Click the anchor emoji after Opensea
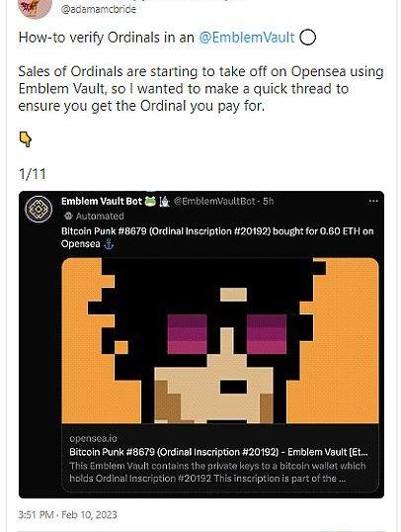The height and width of the screenshot is (532, 401). (x=109, y=244)
